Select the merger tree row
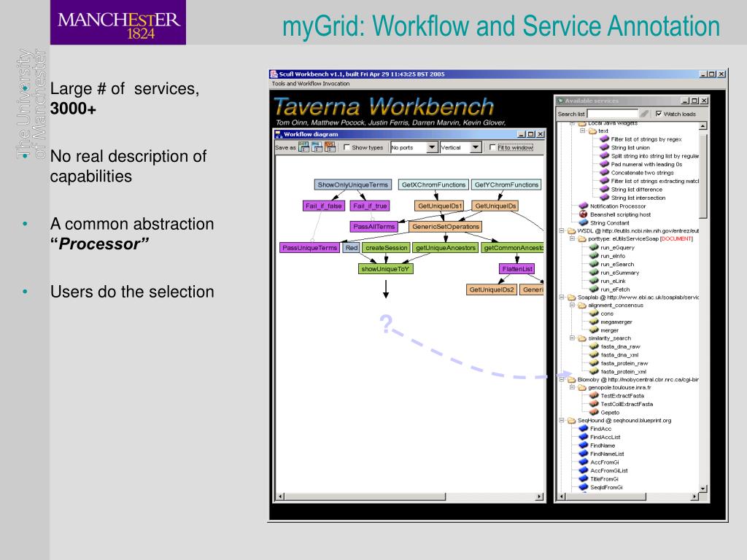747x560 pixels. [604, 330]
